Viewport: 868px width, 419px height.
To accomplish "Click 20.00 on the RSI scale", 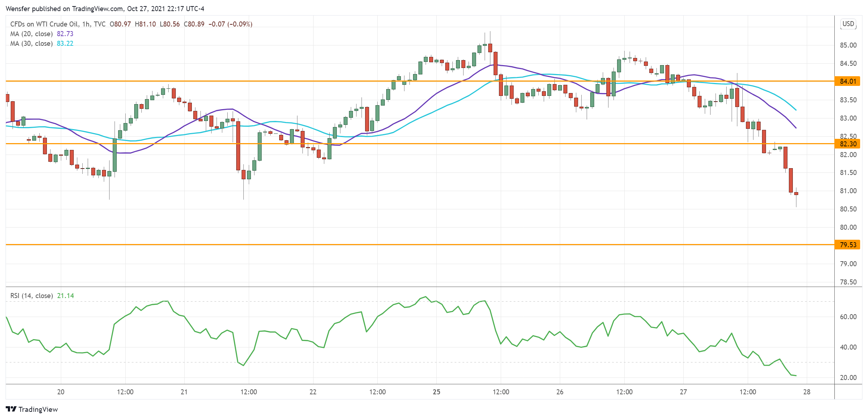I will point(848,377).
